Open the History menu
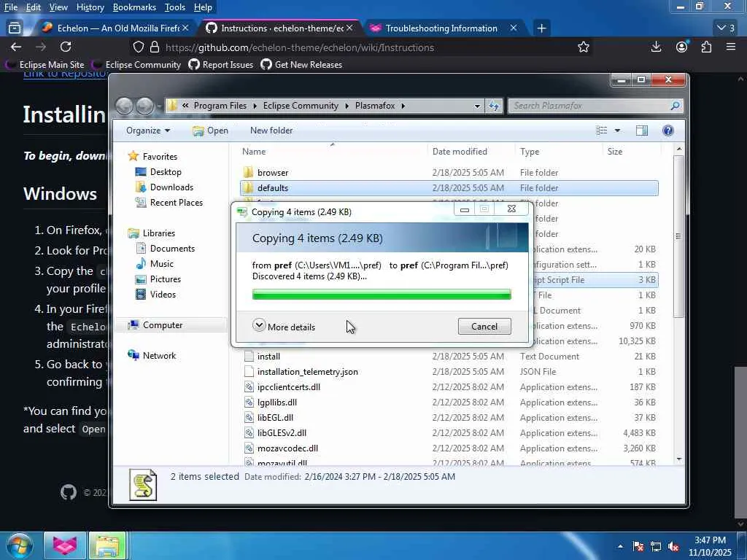Viewport: 747px width, 560px height. pyautogui.click(x=90, y=7)
